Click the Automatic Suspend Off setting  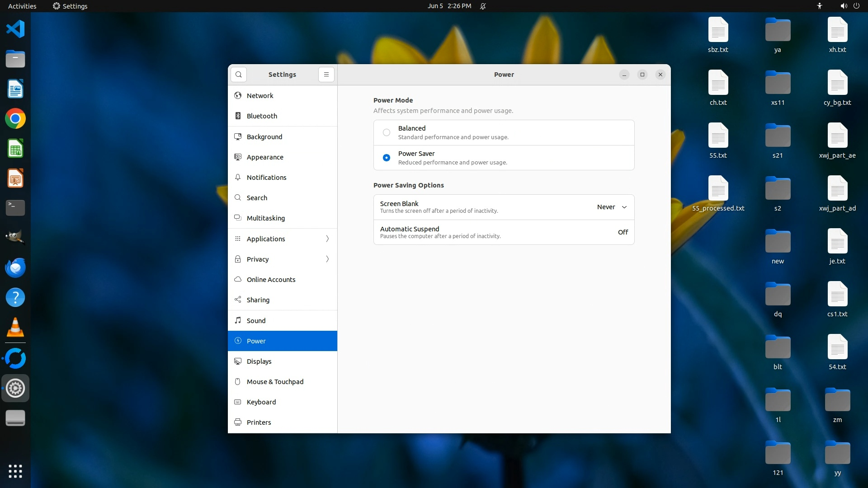[x=623, y=232]
